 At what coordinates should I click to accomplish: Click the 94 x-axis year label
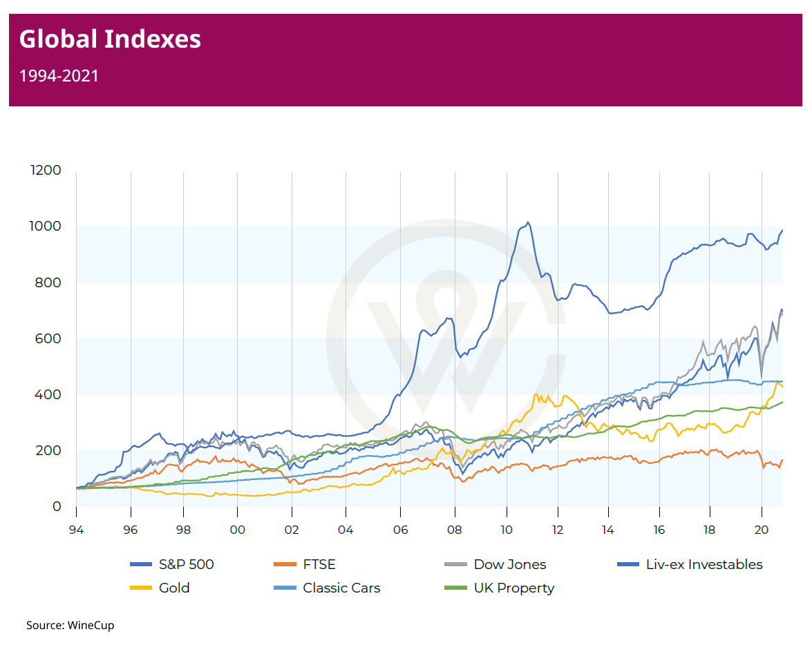pos(76,530)
